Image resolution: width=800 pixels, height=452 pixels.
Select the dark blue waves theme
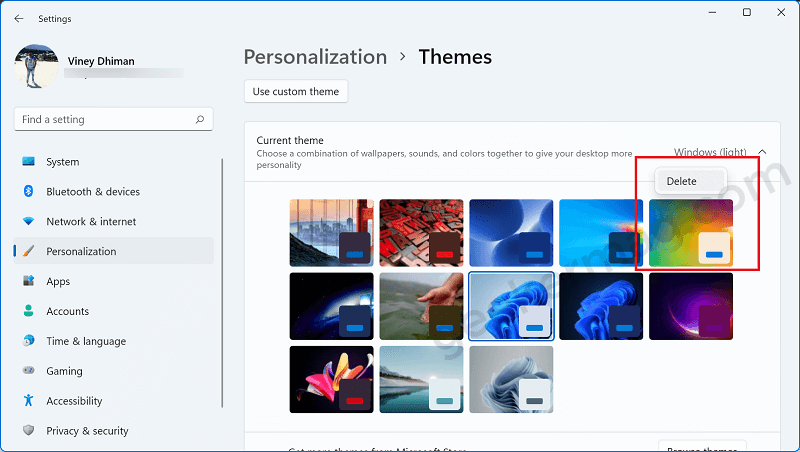click(511, 233)
